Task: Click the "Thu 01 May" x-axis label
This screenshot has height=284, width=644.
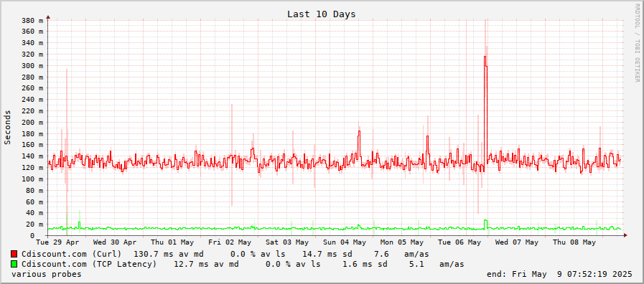Action: click(x=172, y=242)
